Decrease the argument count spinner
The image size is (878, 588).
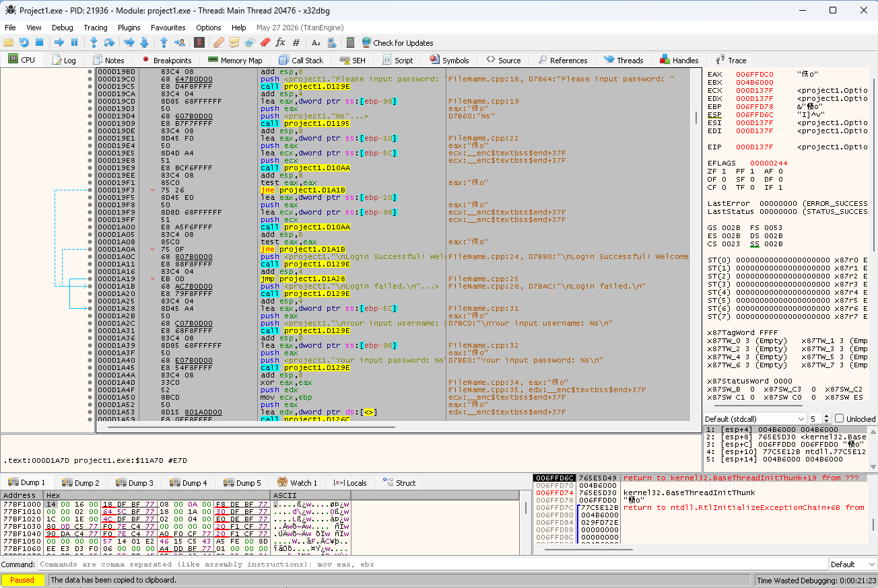(827, 422)
